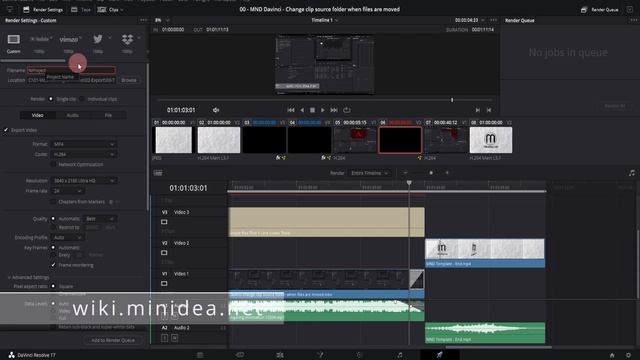Jump to first frame in viewer
Viewport: 640px width, 360px height.
(x=291, y=110)
